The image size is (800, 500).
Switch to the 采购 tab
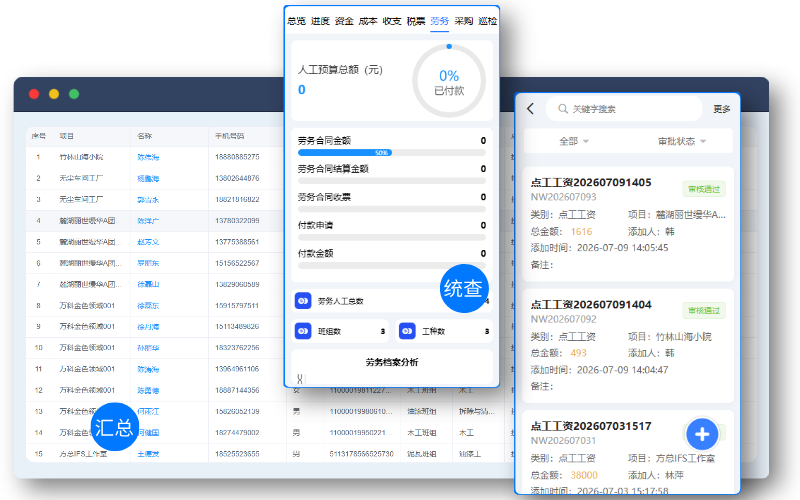(464, 21)
